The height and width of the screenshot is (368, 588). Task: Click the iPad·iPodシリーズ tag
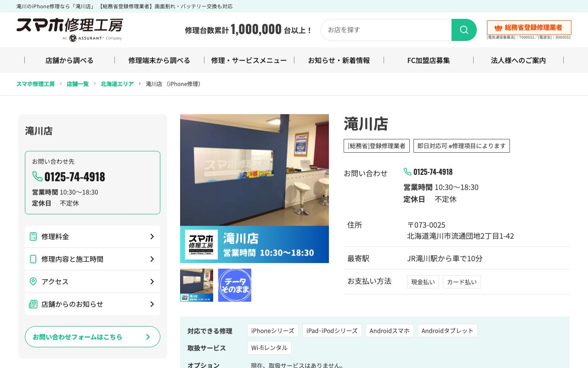pyautogui.click(x=332, y=331)
